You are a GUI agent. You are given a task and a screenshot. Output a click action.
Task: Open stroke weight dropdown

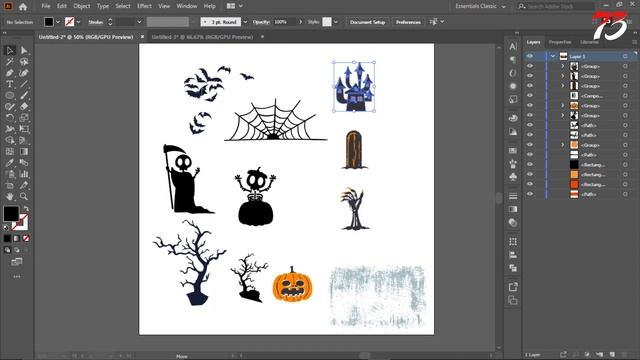139,22
